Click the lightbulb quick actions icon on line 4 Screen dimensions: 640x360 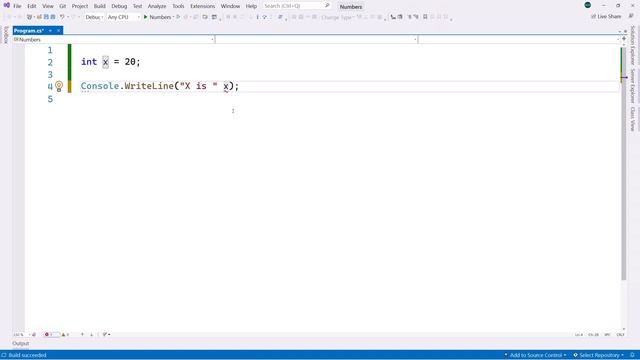pyautogui.click(x=59, y=86)
